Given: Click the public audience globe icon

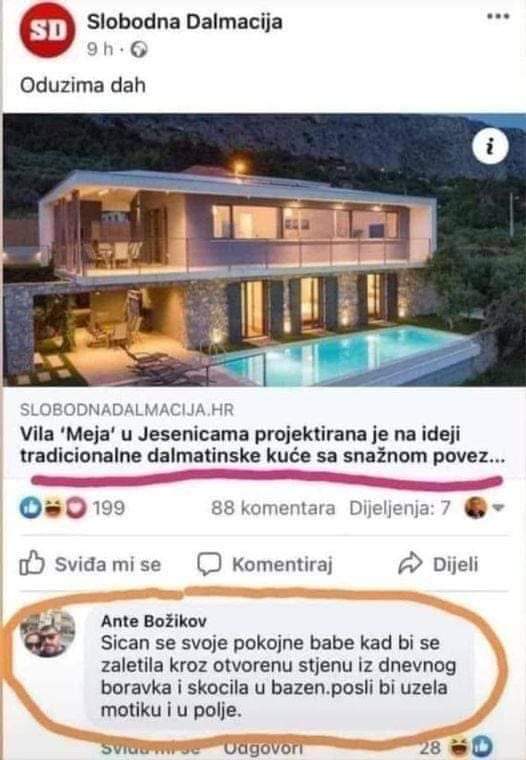Looking at the screenshot, I should (139, 49).
